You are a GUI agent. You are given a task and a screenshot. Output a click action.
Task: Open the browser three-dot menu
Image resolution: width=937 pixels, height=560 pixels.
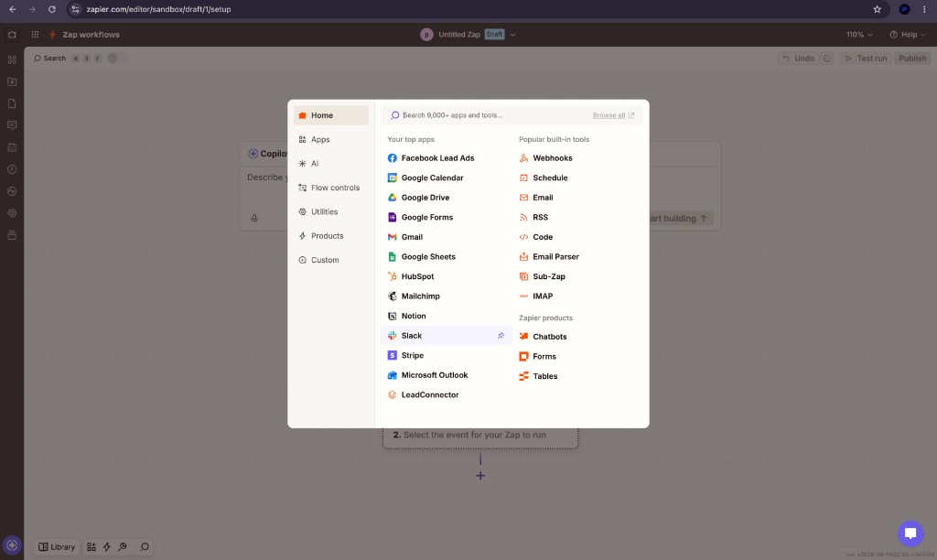(924, 9)
